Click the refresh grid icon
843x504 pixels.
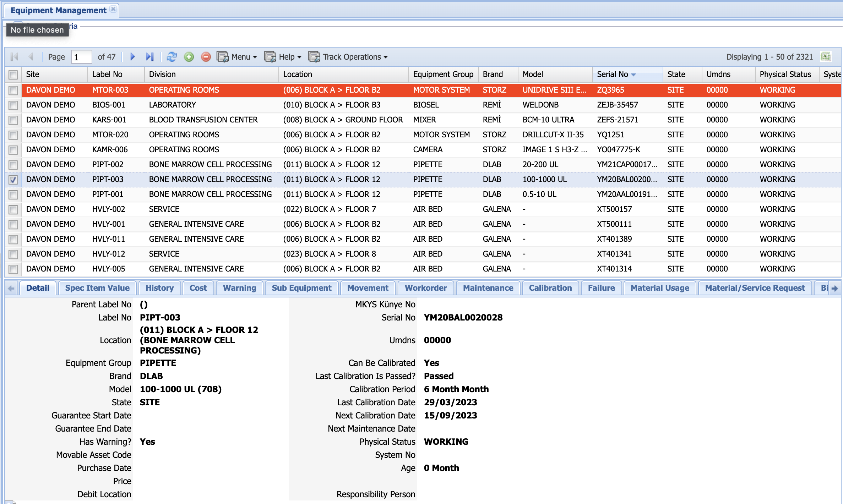click(172, 57)
